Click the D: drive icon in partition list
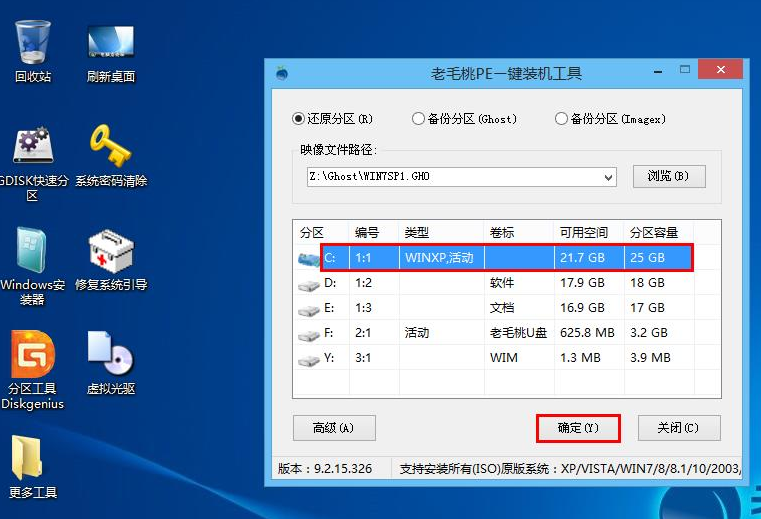Viewport: 761px width, 519px height. 308,284
